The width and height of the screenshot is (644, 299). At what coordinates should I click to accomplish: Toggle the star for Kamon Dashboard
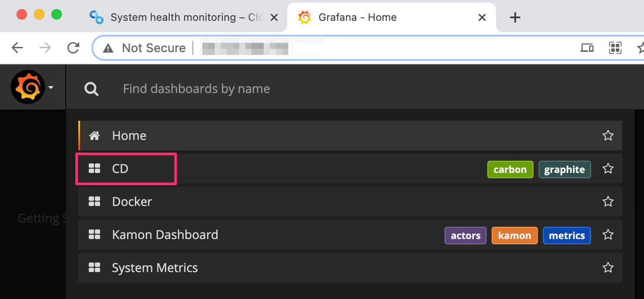(x=608, y=235)
